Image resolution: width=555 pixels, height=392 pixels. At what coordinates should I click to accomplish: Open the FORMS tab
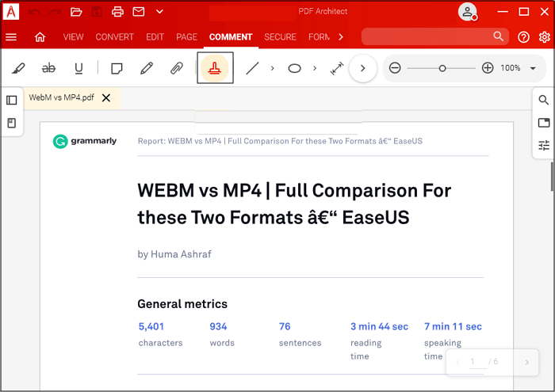(x=320, y=37)
